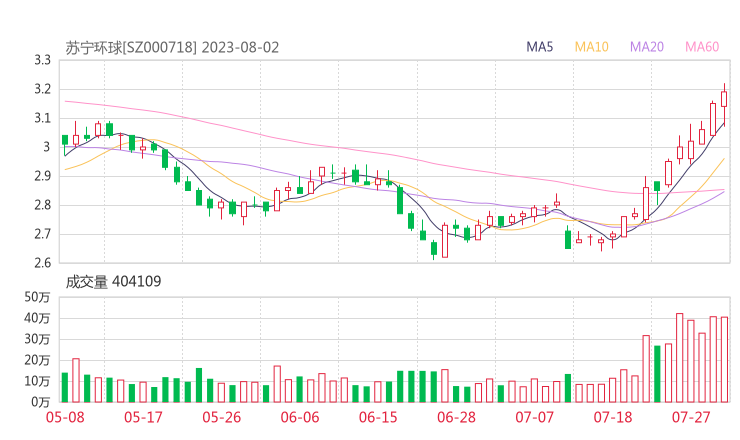Click the MA5 legend label
The image size is (740, 440).
point(539,47)
